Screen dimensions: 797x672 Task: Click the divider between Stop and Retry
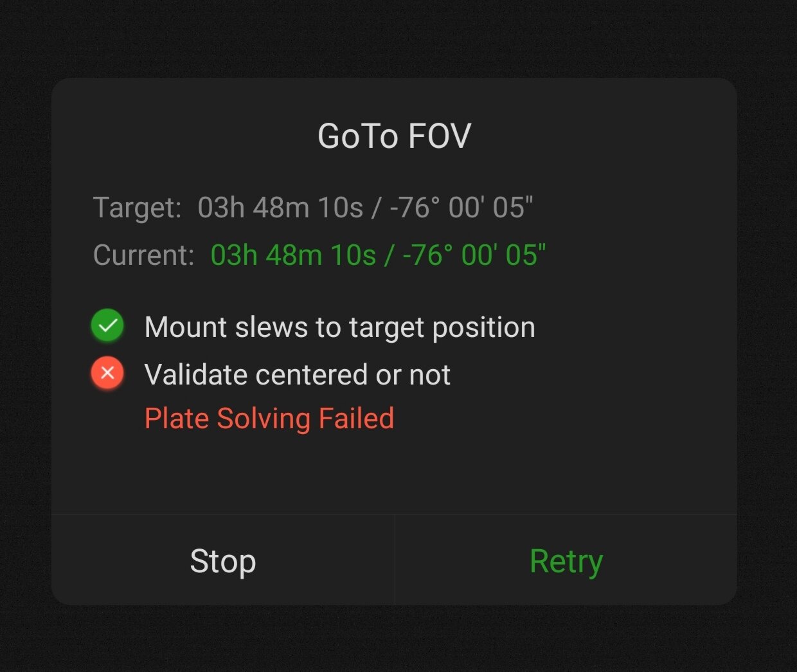coord(395,559)
